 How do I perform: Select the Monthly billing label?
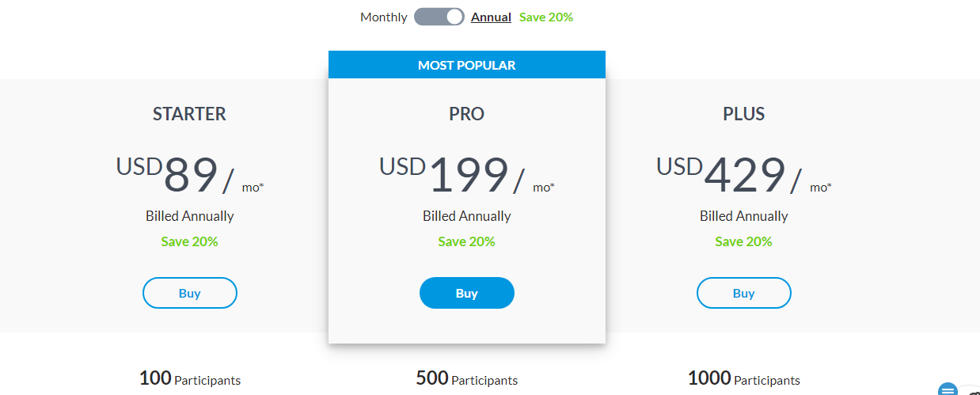pos(384,17)
